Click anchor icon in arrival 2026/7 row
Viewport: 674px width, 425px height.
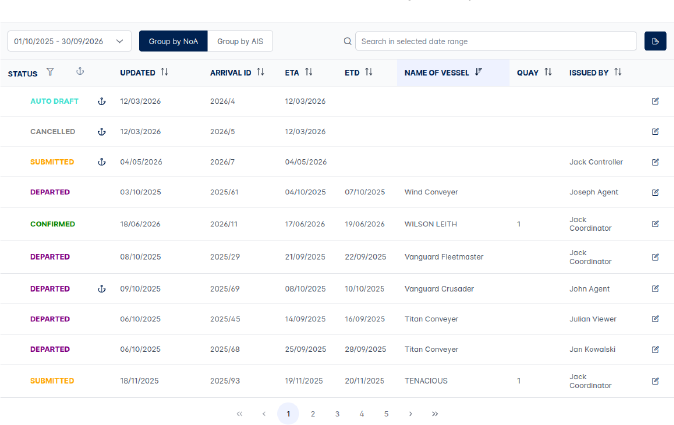tap(101, 162)
